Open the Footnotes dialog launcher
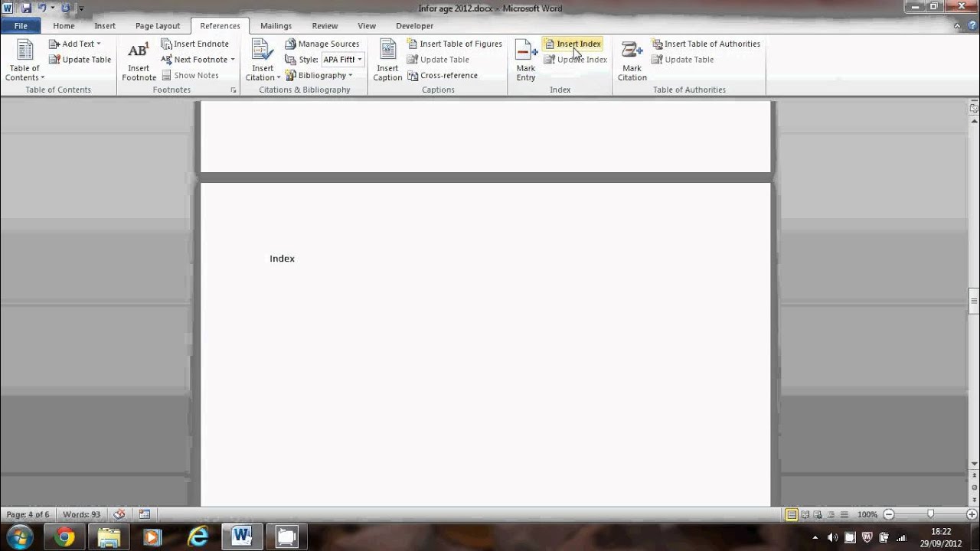The height and width of the screenshot is (551, 980). tap(234, 90)
